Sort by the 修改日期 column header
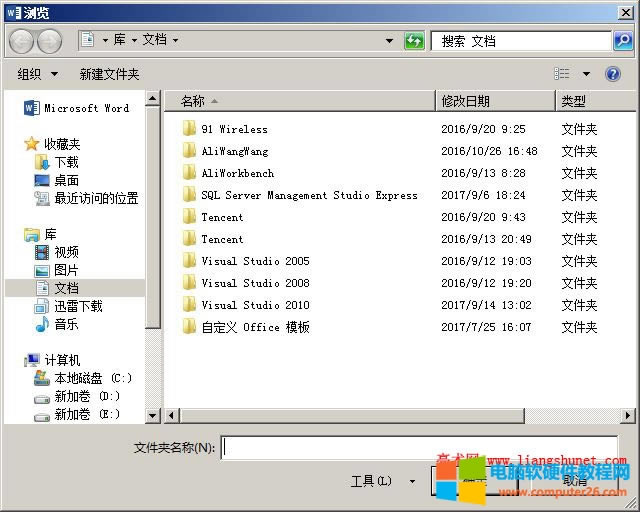 465,101
